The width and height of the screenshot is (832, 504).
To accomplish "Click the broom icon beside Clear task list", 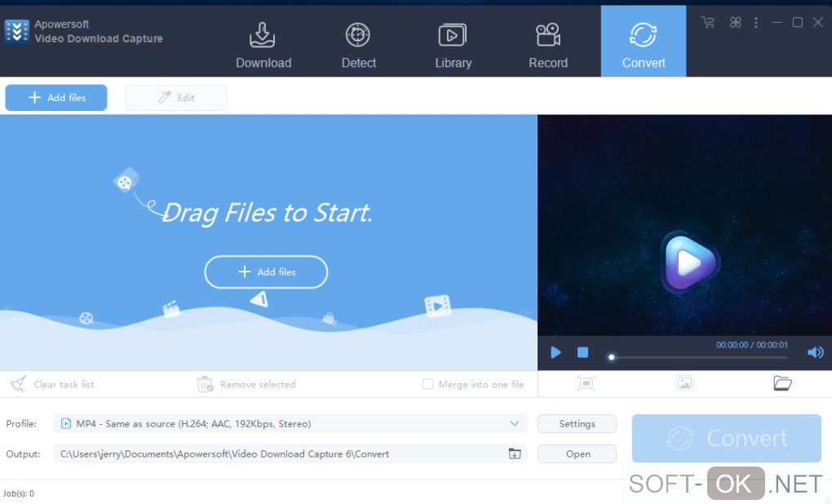I will point(19,384).
